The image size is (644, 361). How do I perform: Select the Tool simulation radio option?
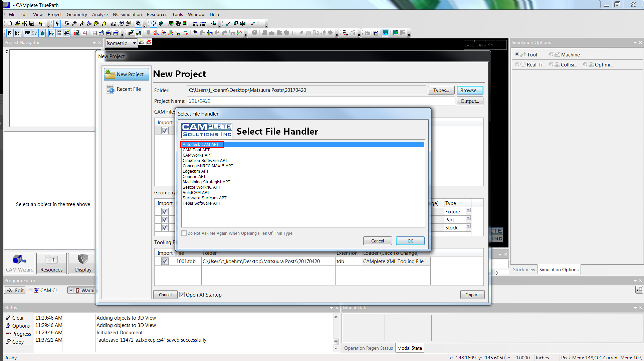click(517, 54)
